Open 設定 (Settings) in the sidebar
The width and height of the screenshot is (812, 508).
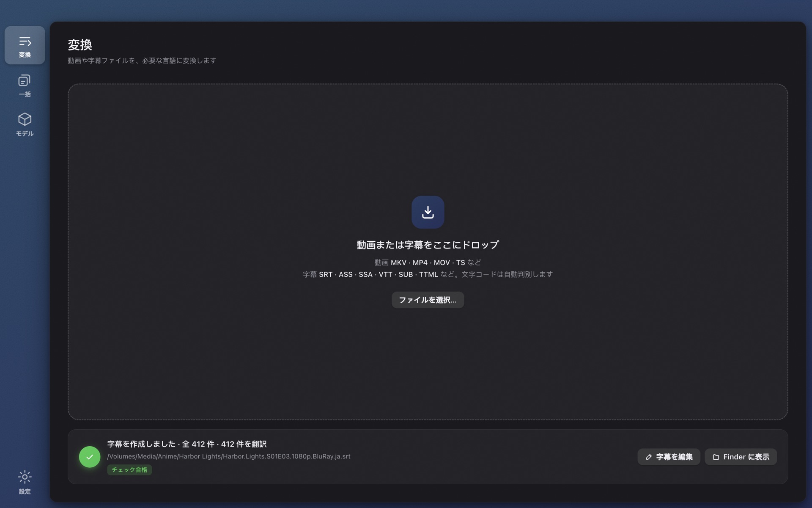pos(25,482)
